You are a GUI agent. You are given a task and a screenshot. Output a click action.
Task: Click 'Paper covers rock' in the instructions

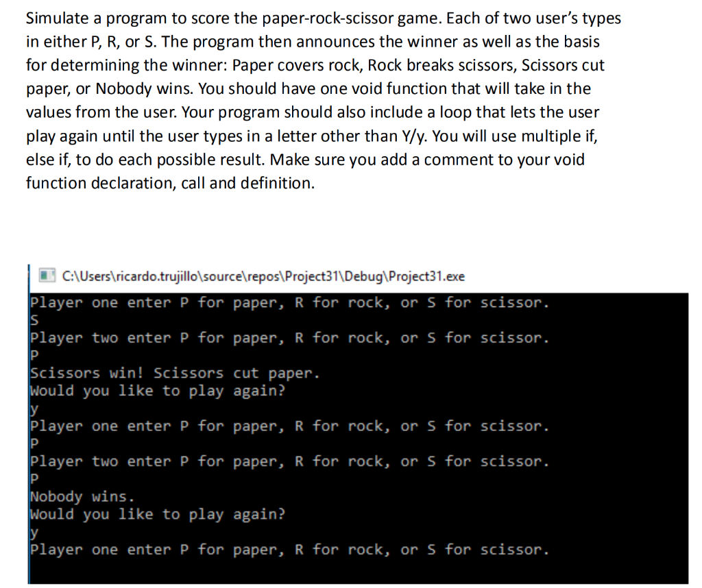296,66
